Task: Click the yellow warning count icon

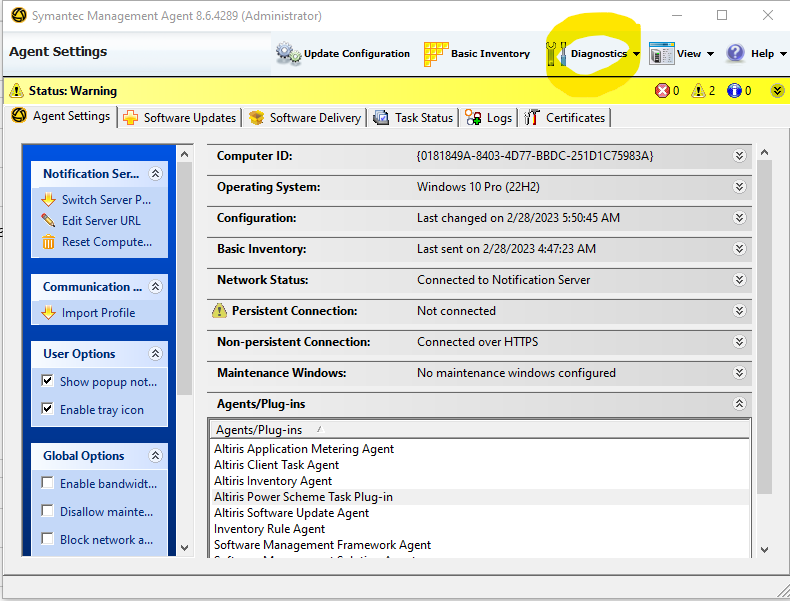Action: click(699, 91)
